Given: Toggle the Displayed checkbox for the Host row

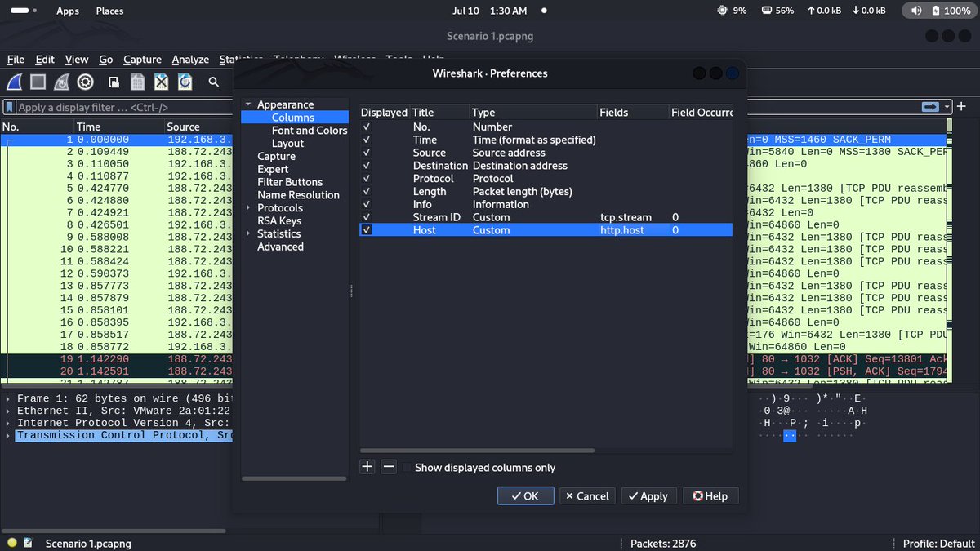Looking at the screenshot, I should click(x=367, y=230).
